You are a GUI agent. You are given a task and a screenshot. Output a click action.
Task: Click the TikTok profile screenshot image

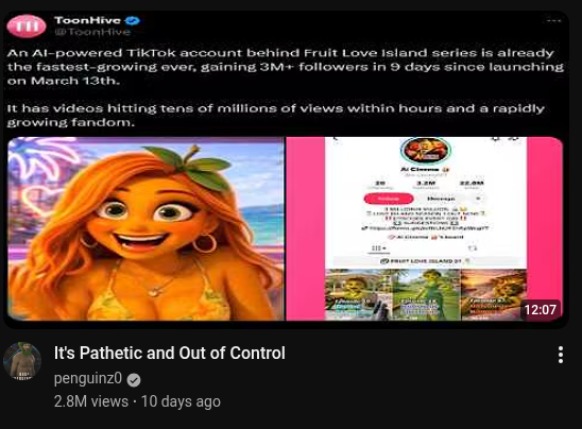[x=425, y=229]
